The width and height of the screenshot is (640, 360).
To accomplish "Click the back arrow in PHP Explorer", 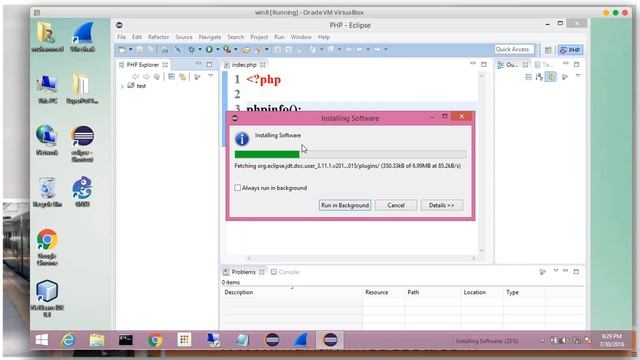I will [x=136, y=77].
